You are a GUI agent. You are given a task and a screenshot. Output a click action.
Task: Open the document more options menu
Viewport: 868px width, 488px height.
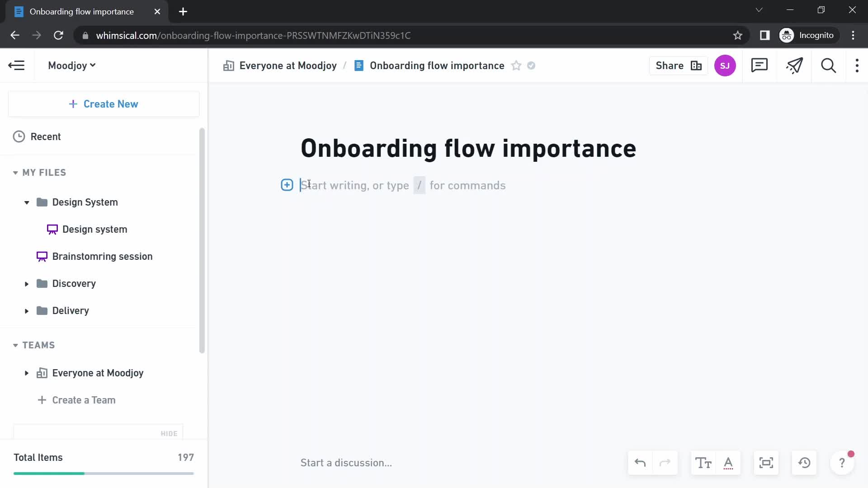pyautogui.click(x=857, y=66)
